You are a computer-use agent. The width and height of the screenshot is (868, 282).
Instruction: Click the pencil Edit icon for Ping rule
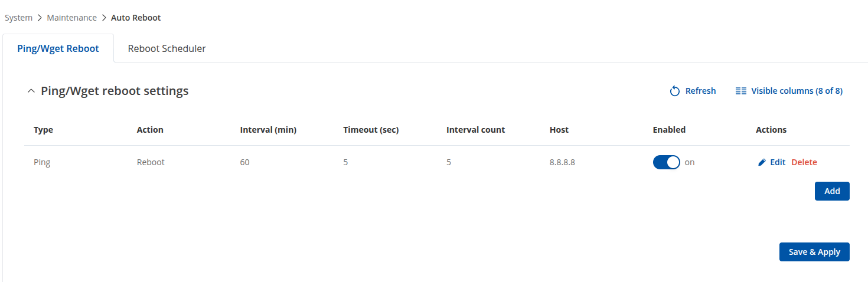coord(762,162)
